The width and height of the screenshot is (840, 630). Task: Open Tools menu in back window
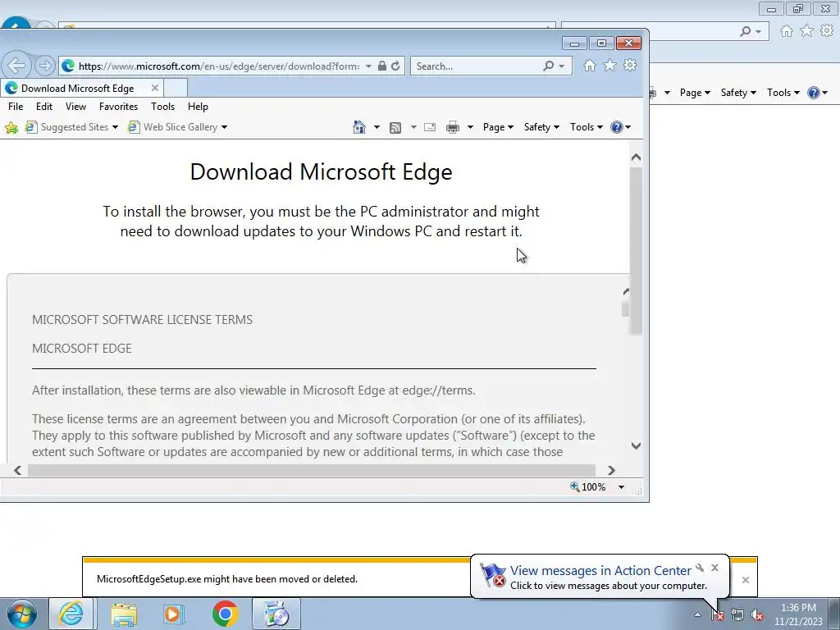[783, 93]
